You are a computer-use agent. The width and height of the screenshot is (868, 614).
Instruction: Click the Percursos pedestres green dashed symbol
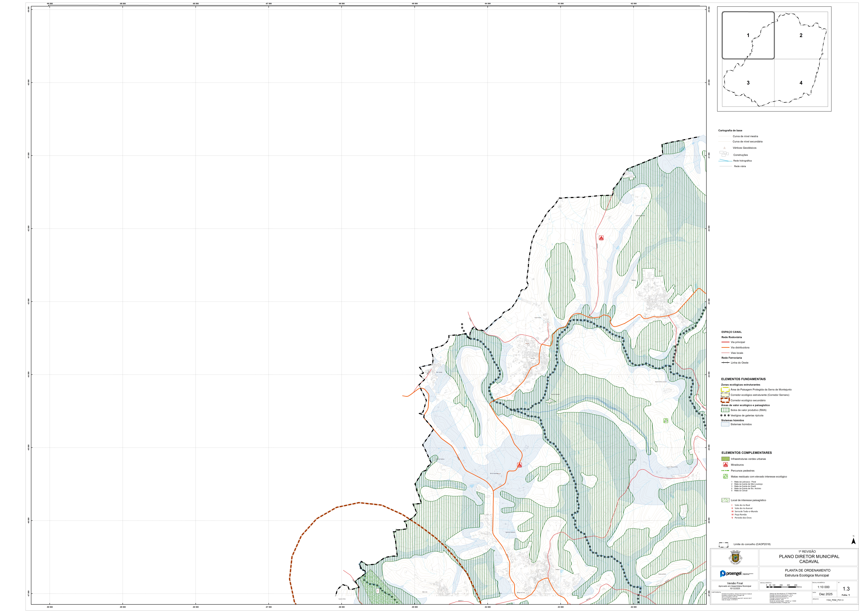point(725,471)
